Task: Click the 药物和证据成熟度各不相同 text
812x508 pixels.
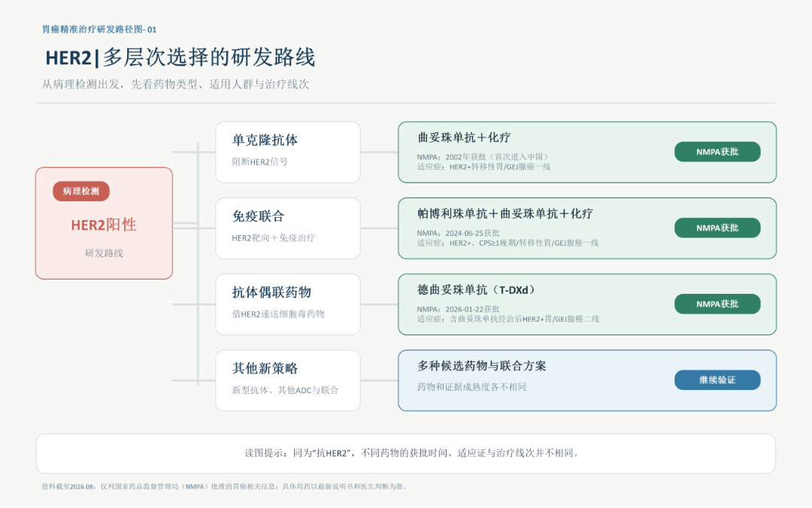Action: click(x=471, y=387)
